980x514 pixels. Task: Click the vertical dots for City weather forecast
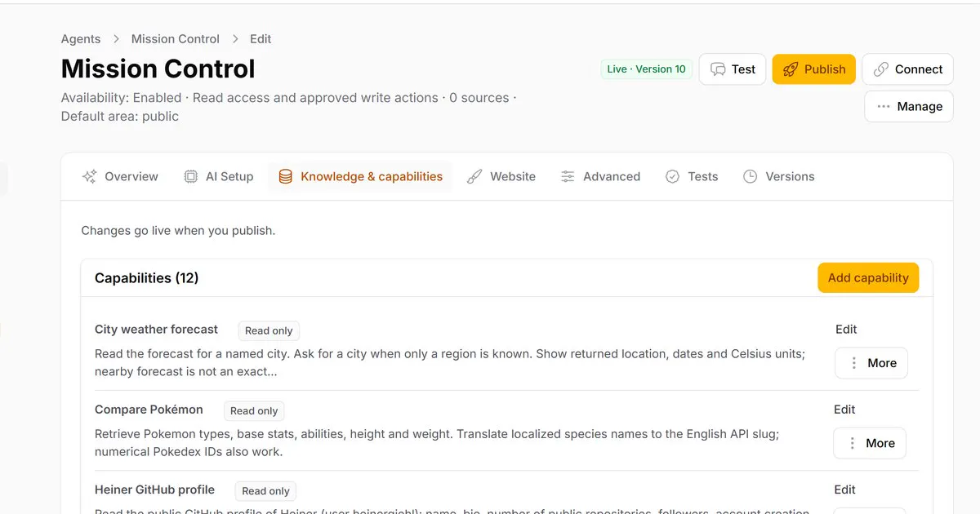[853, 363]
